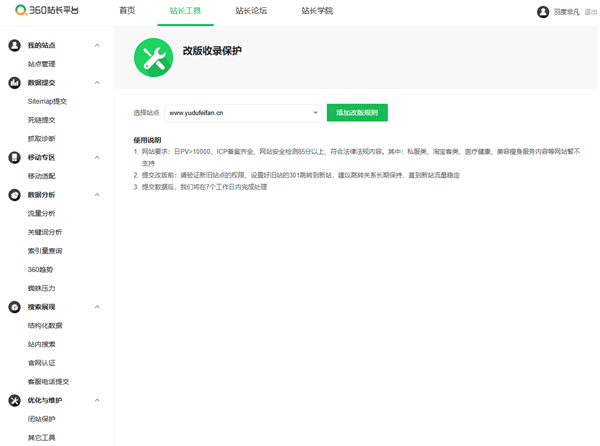
Task: Click 退出 logout link at top right
Action: click(591, 12)
